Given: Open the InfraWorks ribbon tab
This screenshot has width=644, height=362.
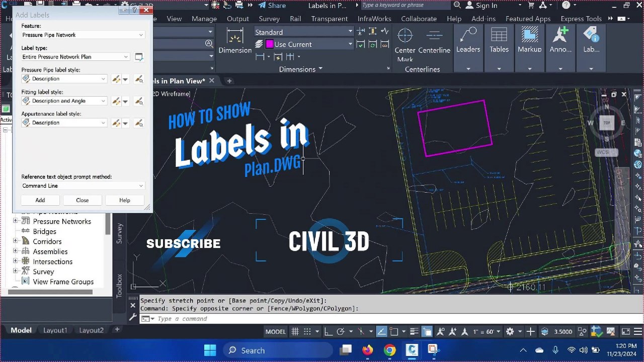Looking at the screenshot, I should coord(374,19).
